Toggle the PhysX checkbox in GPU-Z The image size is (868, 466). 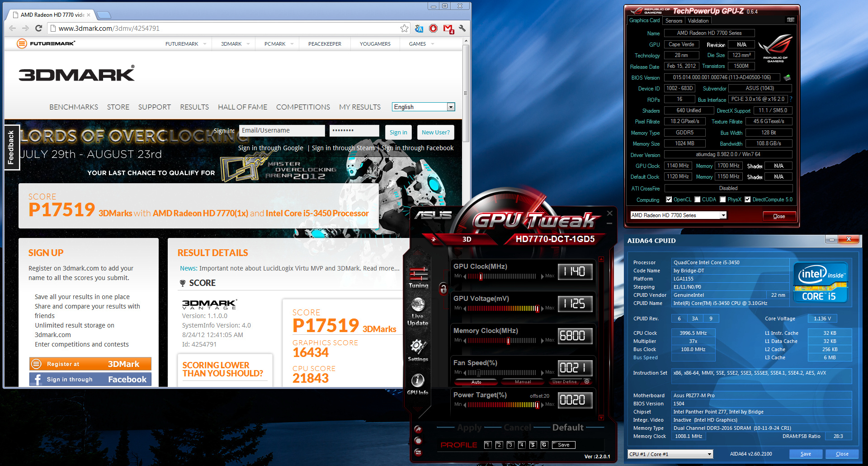point(722,200)
